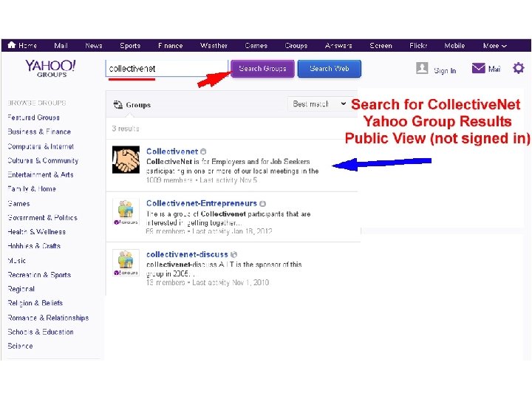Image resolution: width=532 pixels, height=399 pixels.
Task: Focus the collectivenet search field
Action: pos(167,69)
